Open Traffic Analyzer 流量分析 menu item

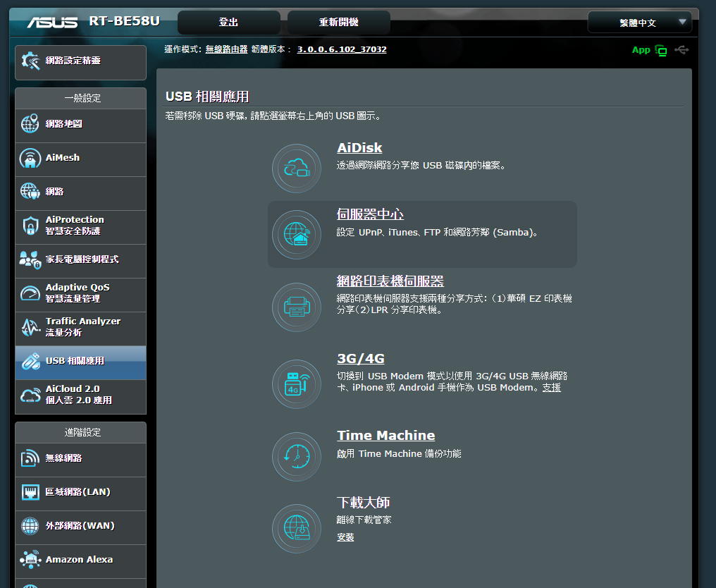(81, 329)
